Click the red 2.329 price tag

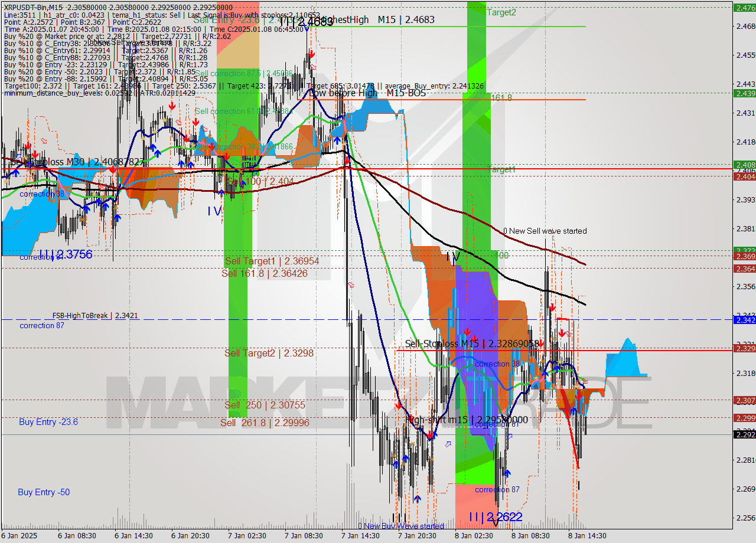744,348
